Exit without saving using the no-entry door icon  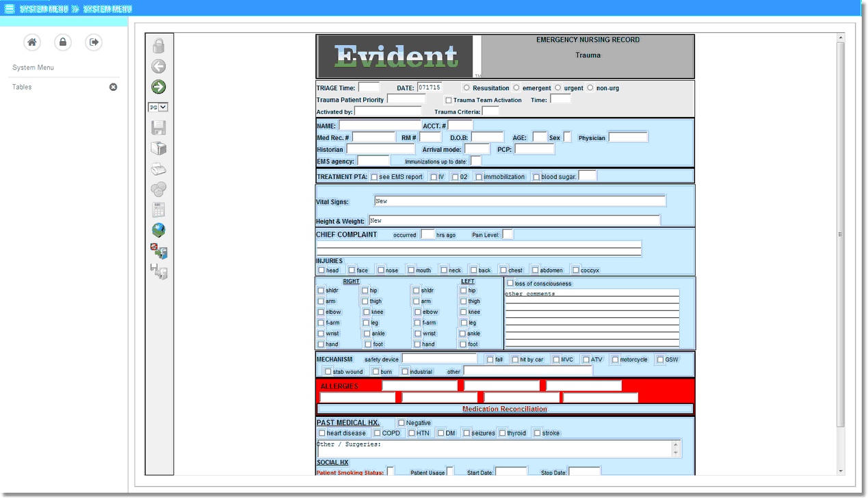[x=159, y=251]
